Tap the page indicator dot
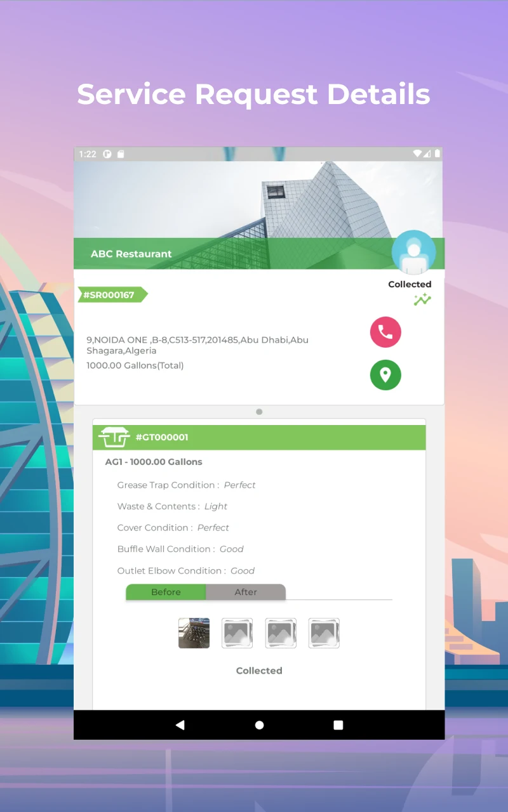508x812 pixels. (x=259, y=412)
